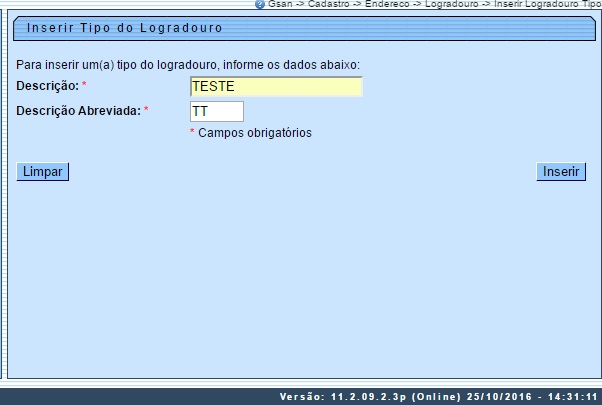The image size is (602, 405).
Task: Click the Inserir button
Action: 561,172
